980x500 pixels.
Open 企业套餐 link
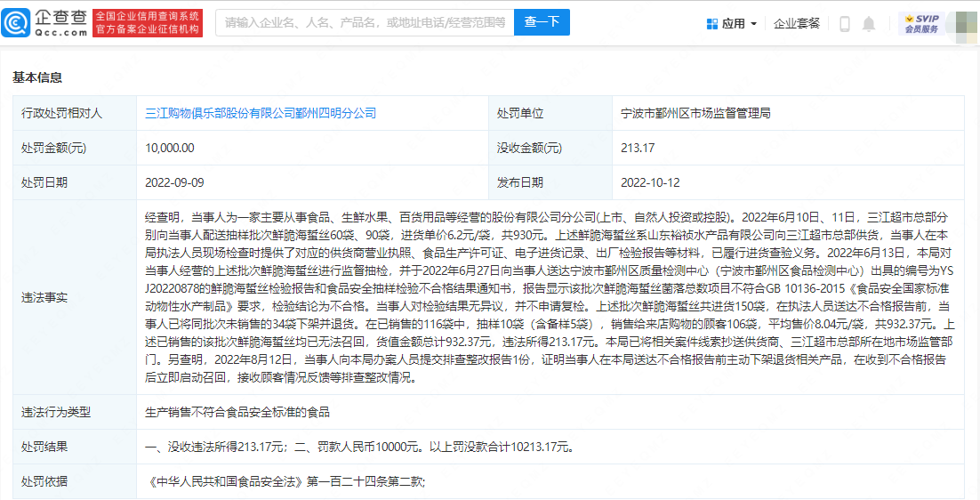796,24
